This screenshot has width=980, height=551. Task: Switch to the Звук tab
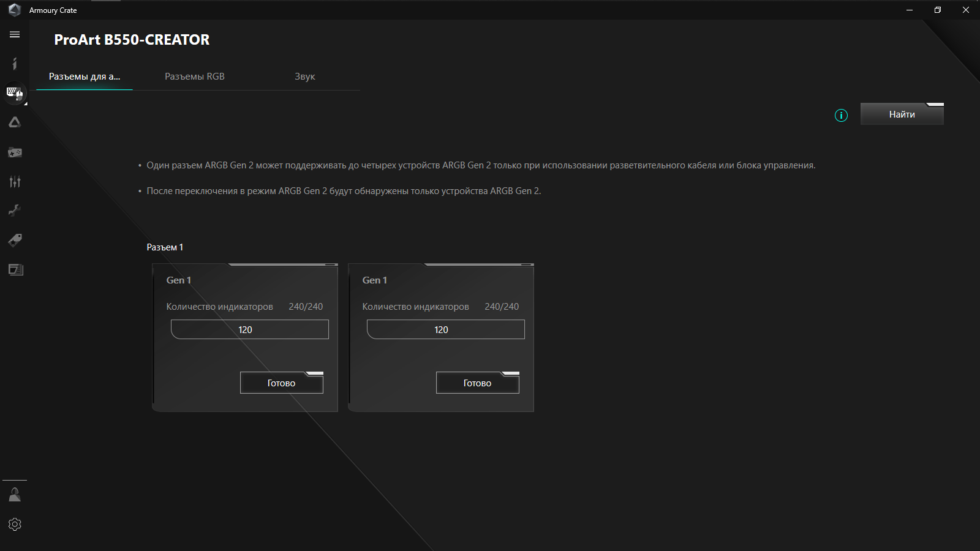pyautogui.click(x=305, y=77)
